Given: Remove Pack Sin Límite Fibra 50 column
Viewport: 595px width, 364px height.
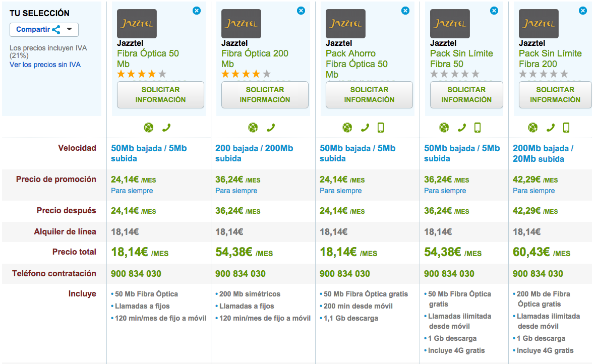Looking at the screenshot, I should 494,11.
